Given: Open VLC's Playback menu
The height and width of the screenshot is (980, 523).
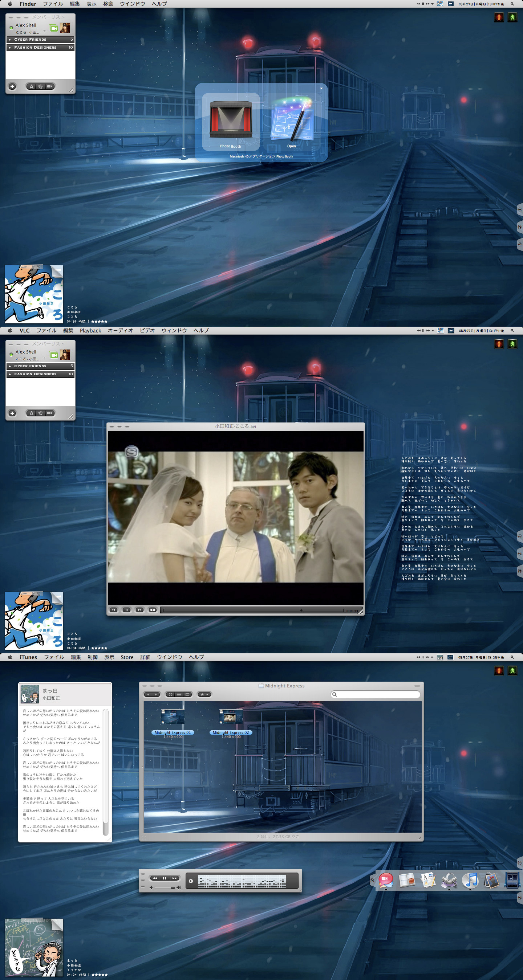Looking at the screenshot, I should (90, 331).
